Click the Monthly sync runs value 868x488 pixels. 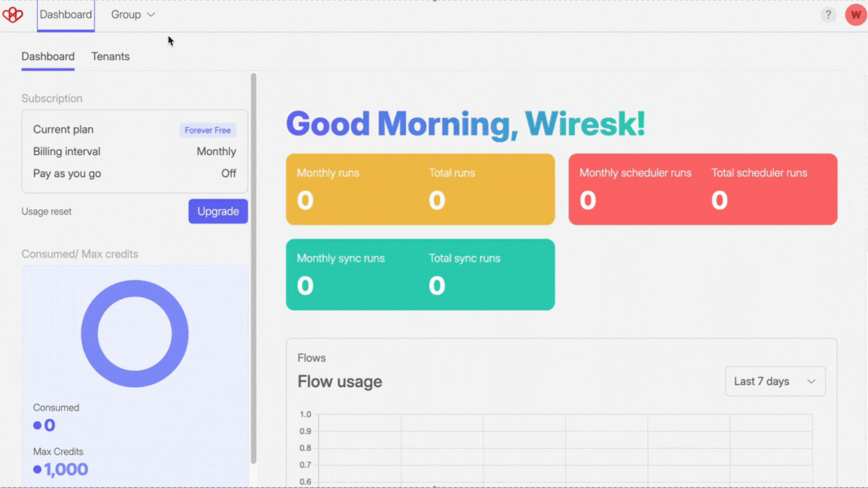pyautogui.click(x=305, y=285)
